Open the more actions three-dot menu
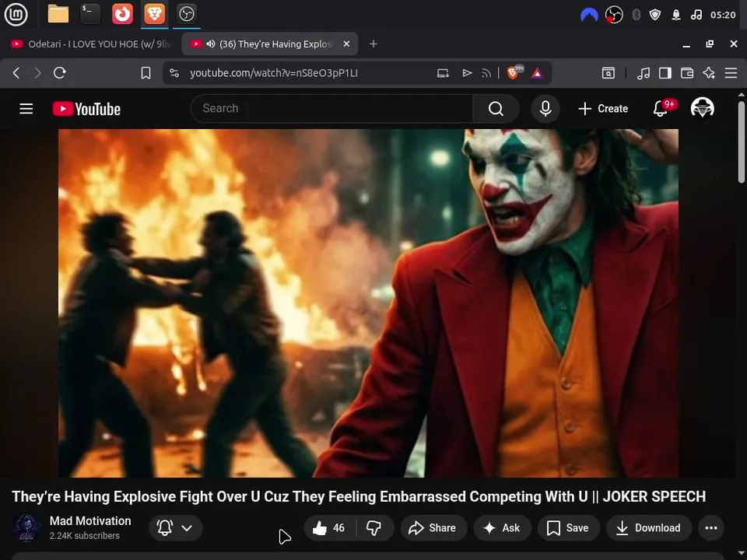747x560 pixels. coord(710,527)
